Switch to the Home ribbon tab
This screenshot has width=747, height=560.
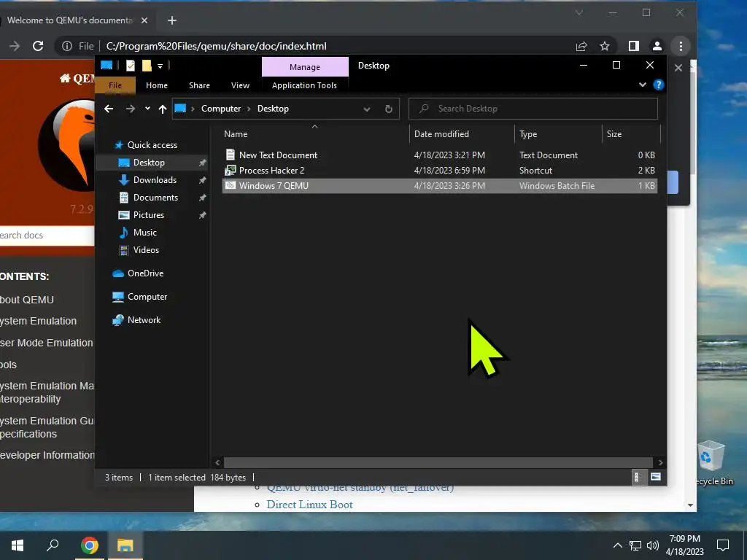coord(157,85)
